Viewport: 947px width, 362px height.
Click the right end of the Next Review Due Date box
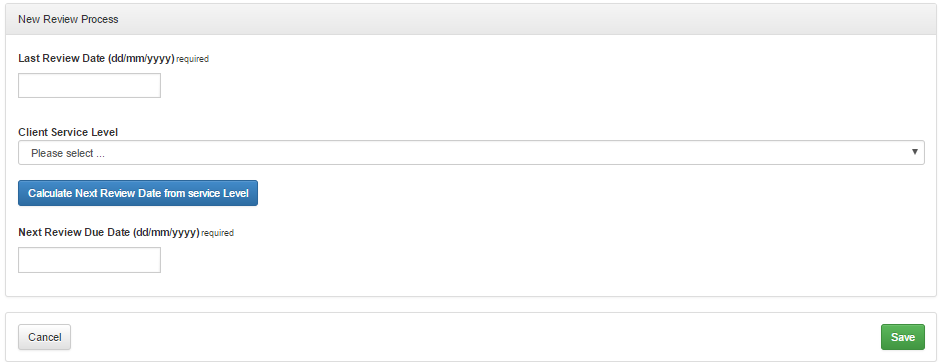156,260
